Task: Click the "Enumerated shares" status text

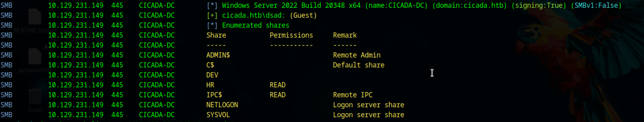Action: click(256, 25)
